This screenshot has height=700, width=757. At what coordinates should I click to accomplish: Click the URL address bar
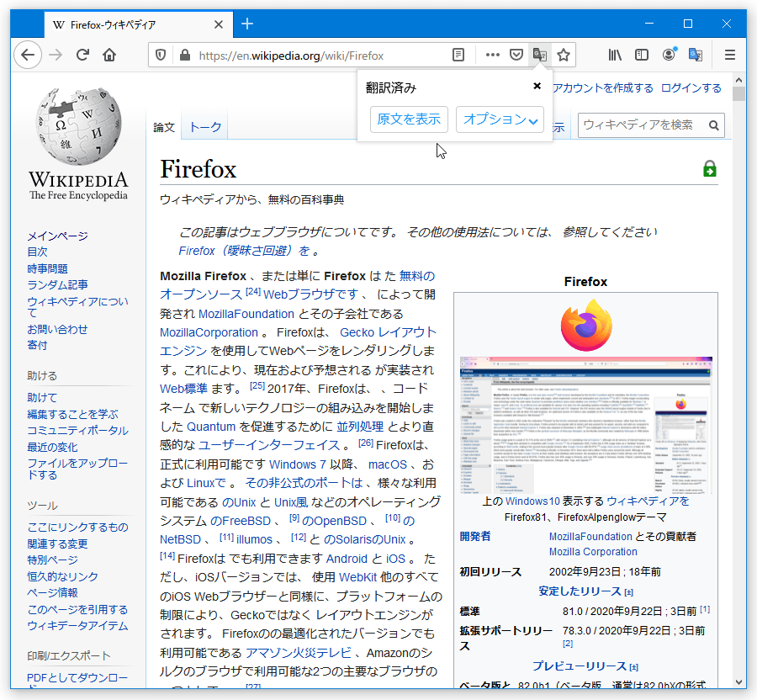pos(291,56)
